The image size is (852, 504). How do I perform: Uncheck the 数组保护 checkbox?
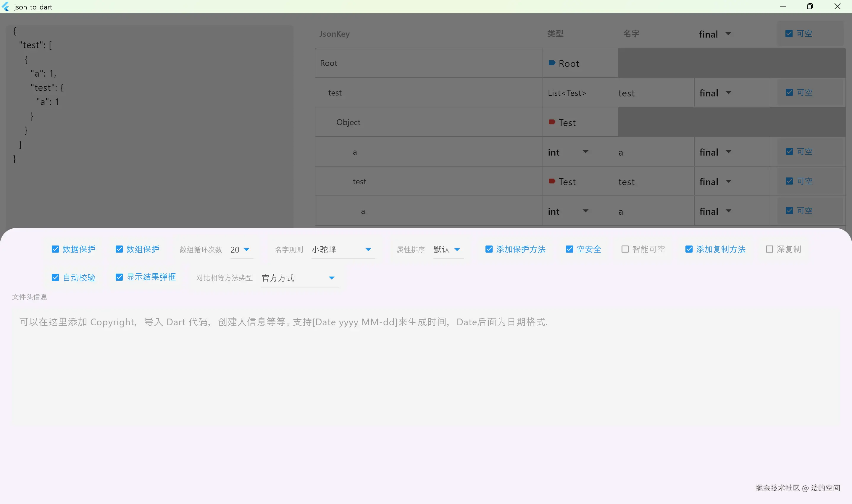point(119,249)
